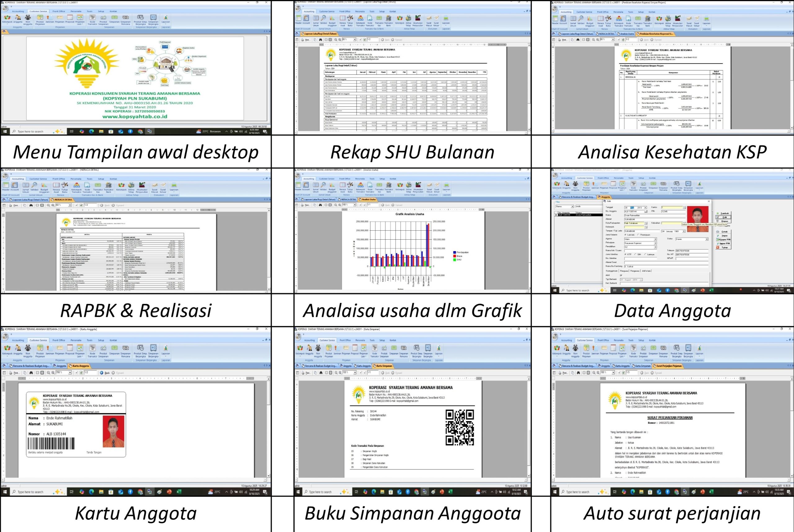Click the Nama input field in Edit dialog

(x=655, y=215)
